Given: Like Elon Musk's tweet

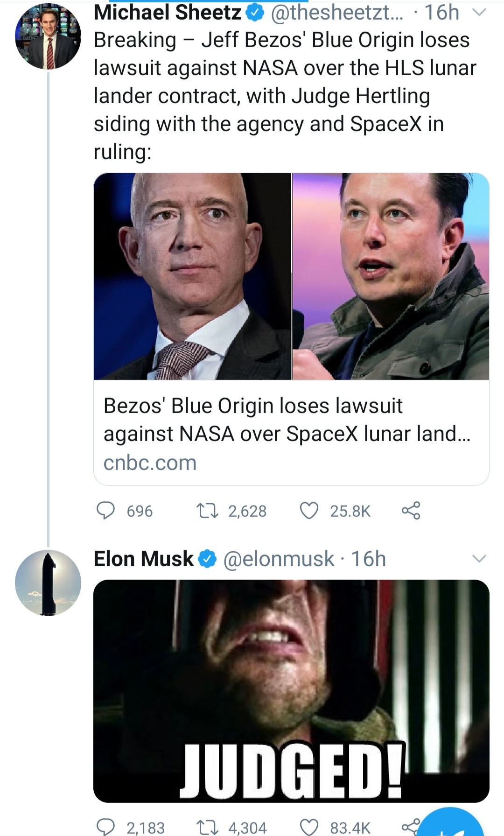Looking at the screenshot, I should click(x=309, y=827).
